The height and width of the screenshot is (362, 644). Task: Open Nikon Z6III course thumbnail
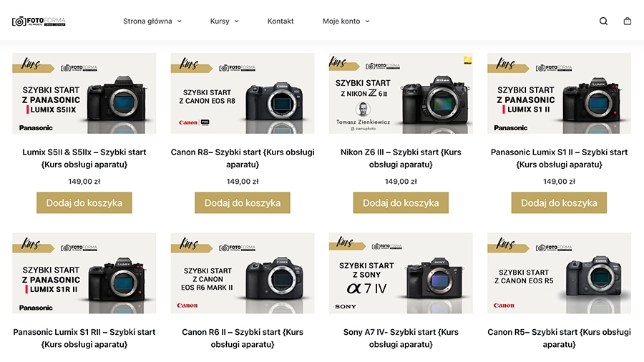pos(401,93)
